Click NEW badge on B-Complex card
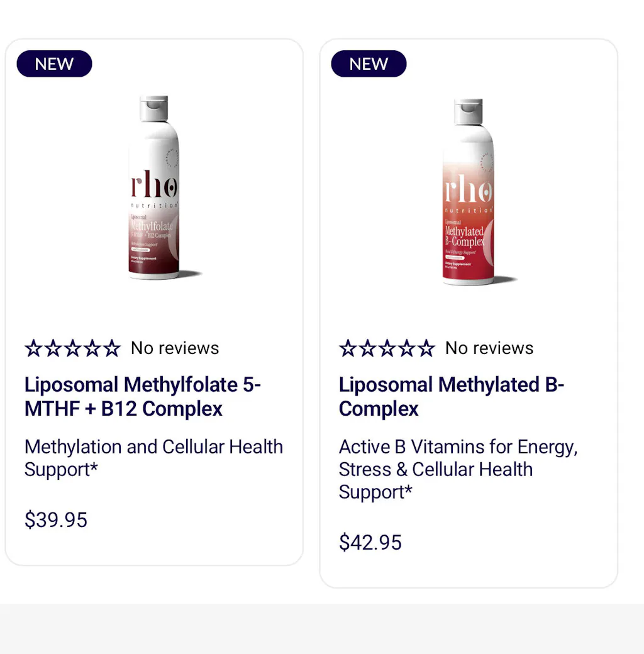This screenshot has height=654, width=644. (369, 64)
